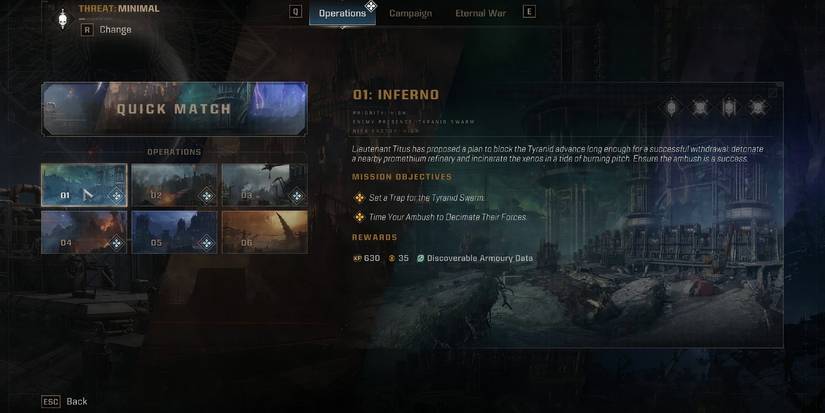Click the diamond icon on operation 03 thumbnail
Image resolution: width=825 pixels, height=413 pixels.
coord(297,196)
